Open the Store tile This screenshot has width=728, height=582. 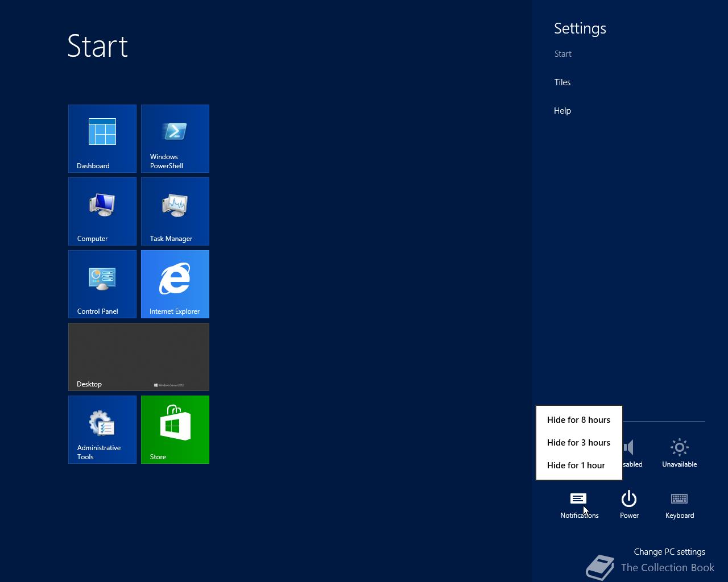click(175, 430)
